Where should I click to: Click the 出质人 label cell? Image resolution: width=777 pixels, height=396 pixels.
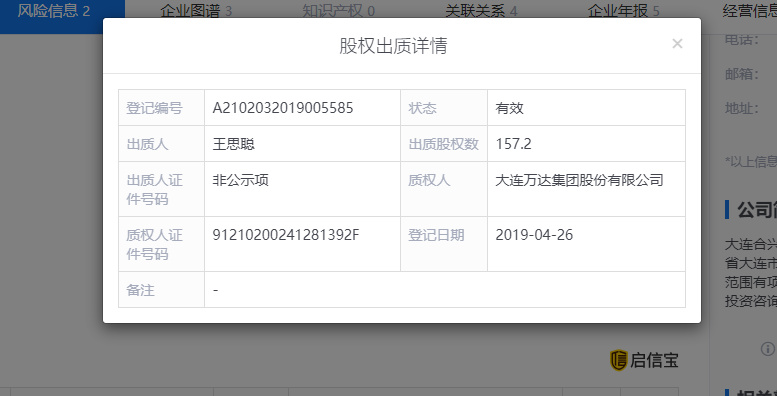tap(162, 144)
